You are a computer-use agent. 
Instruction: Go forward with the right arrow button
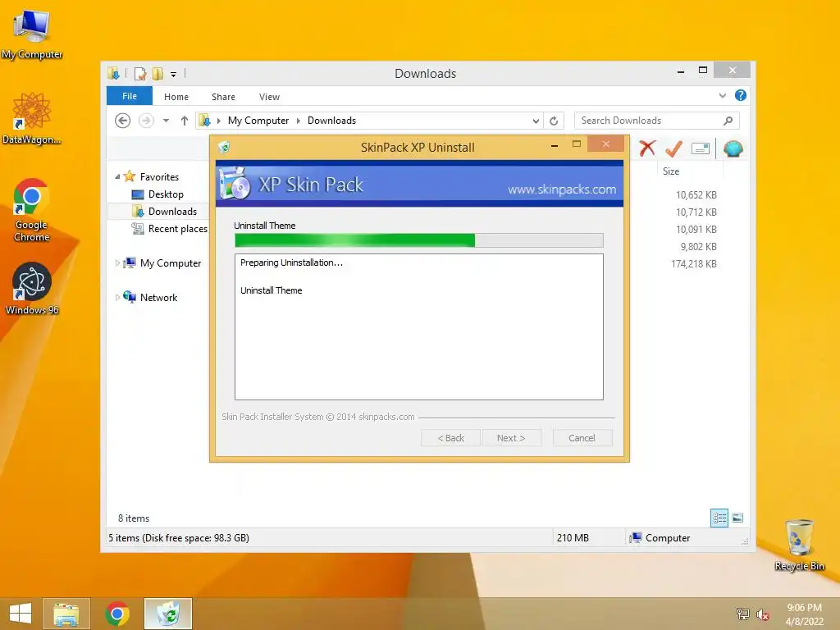click(146, 121)
